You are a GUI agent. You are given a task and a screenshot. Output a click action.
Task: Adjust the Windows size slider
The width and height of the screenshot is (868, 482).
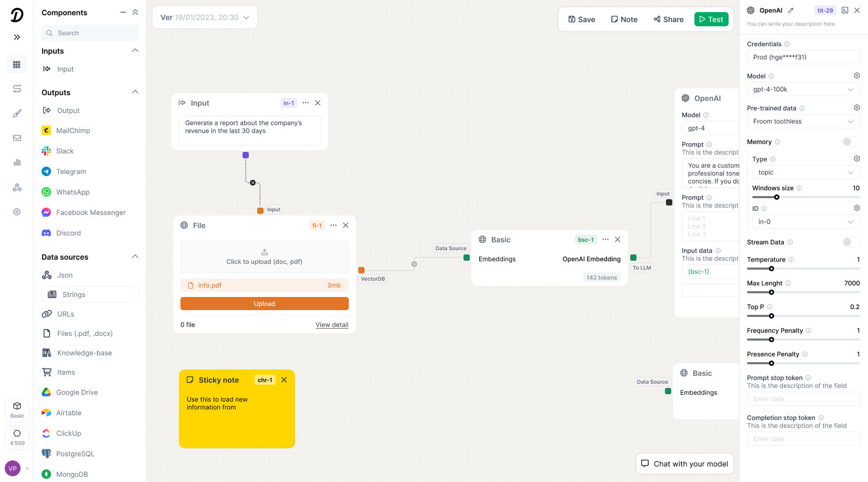pyautogui.click(x=776, y=197)
